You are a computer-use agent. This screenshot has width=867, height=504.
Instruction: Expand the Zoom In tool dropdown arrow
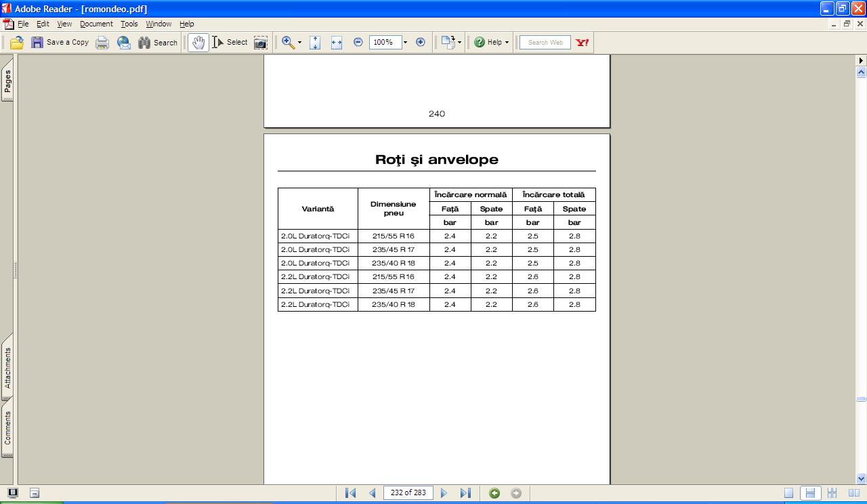pyautogui.click(x=299, y=43)
